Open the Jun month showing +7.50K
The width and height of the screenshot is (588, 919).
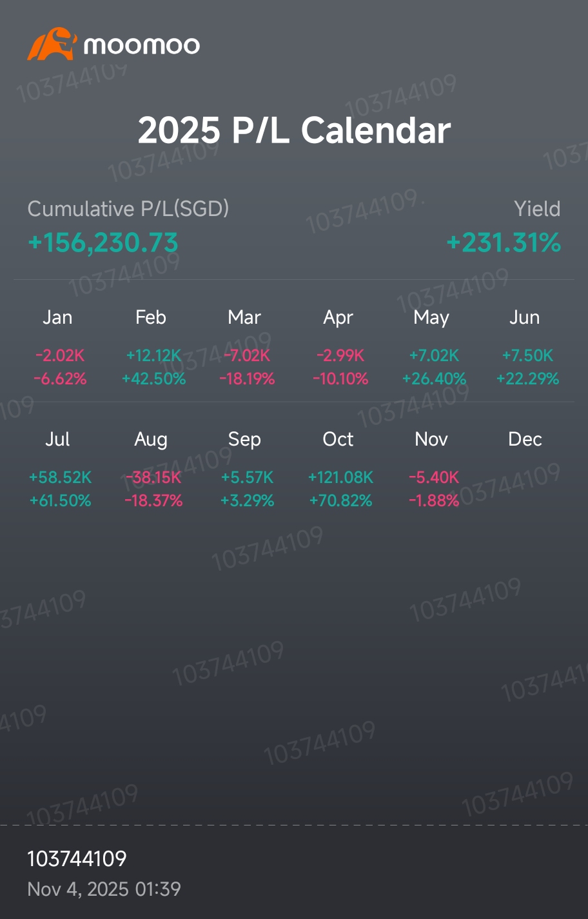tap(527, 347)
